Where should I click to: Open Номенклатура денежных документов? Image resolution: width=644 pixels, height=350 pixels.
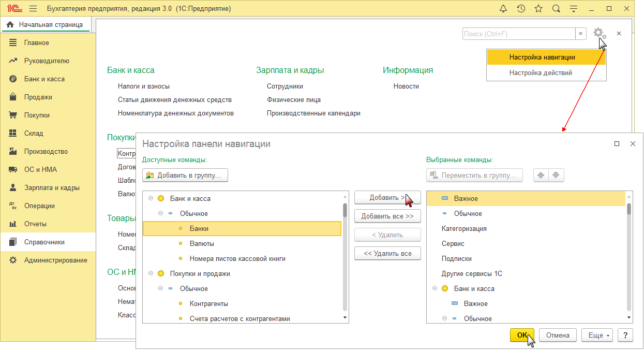[x=176, y=113]
